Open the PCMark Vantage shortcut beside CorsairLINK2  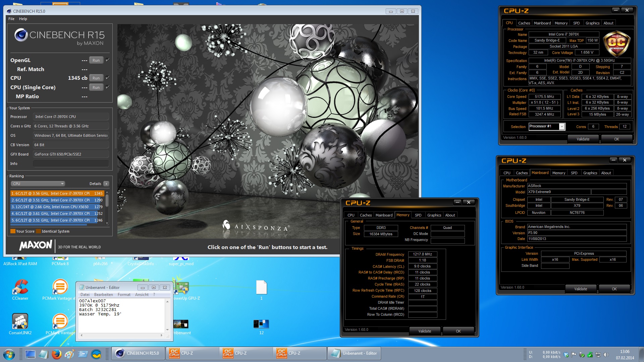[x=60, y=324]
